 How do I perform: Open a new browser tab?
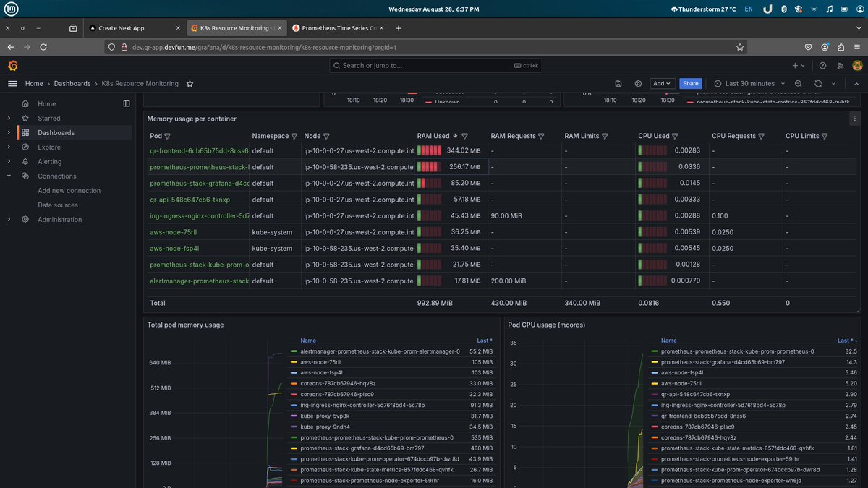point(399,27)
